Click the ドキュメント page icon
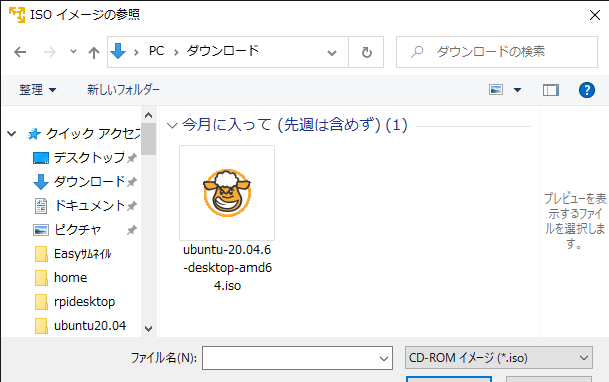Viewport: 609px width, 382px height. (41, 206)
